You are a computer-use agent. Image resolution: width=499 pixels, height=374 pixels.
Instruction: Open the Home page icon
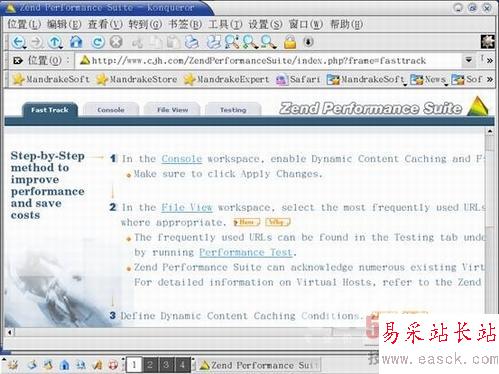click(76, 42)
